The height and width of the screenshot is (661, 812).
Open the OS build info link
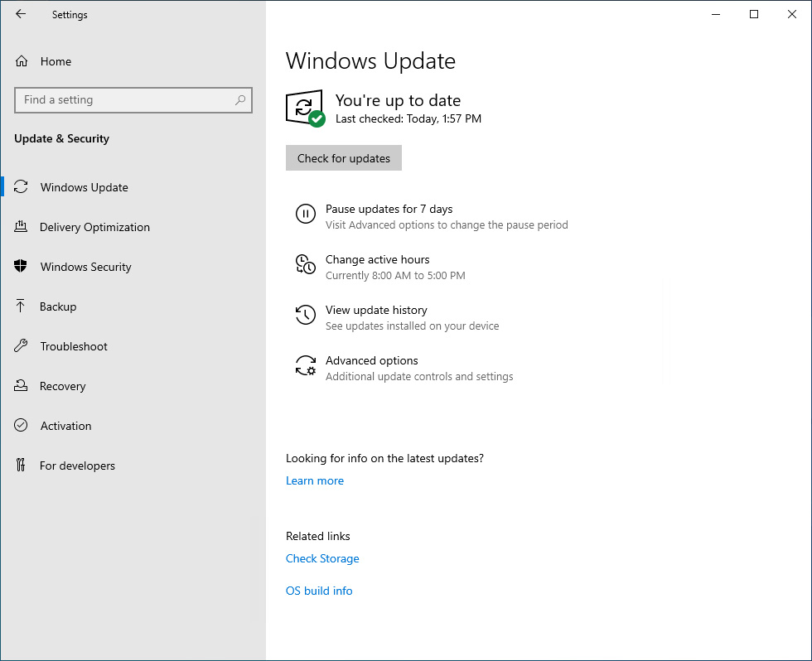point(319,591)
